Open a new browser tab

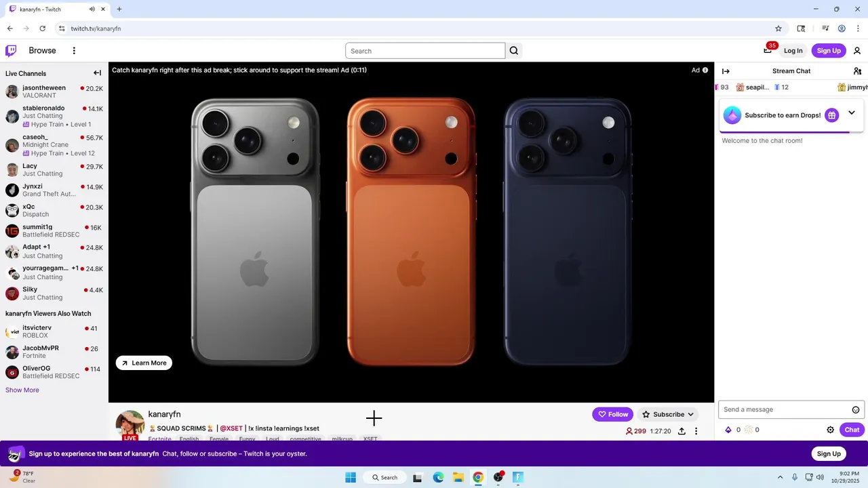coord(119,9)
